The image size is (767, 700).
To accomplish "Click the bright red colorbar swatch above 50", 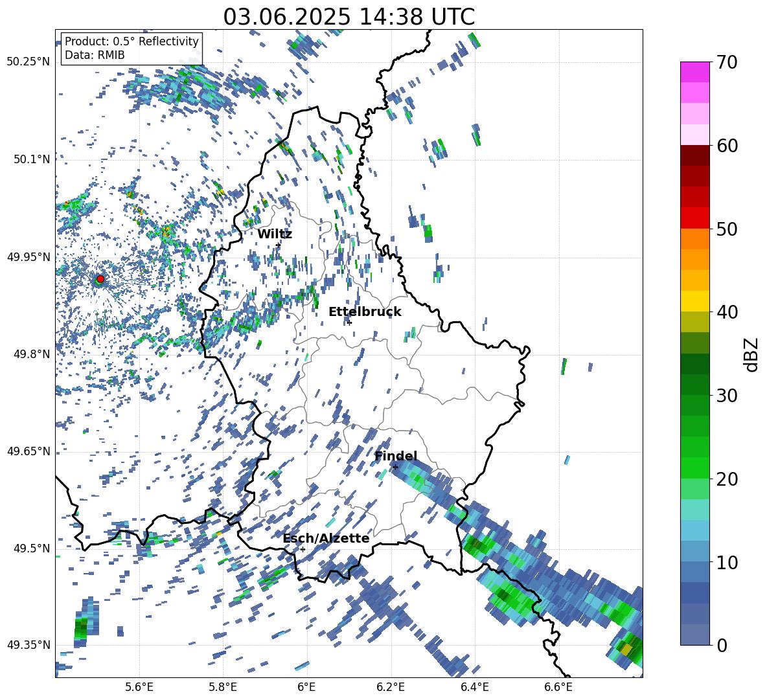I will [694, 218].
